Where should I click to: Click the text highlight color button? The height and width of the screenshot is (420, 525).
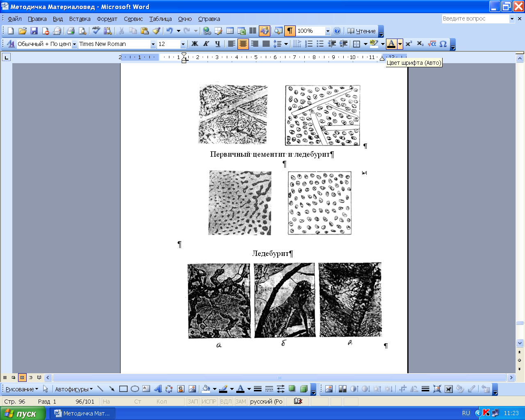[373, 44]
